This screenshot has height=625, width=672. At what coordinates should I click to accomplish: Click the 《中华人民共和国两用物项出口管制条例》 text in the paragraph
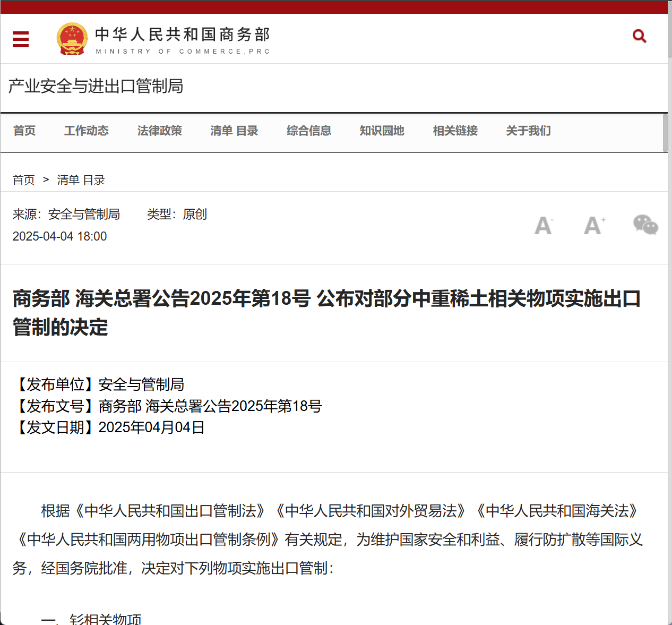149,540
